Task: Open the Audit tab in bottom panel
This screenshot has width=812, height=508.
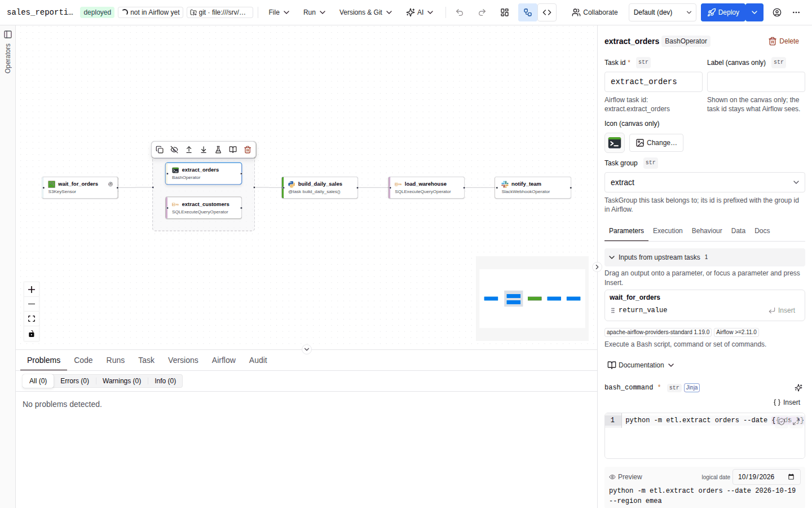Action: 258,360
